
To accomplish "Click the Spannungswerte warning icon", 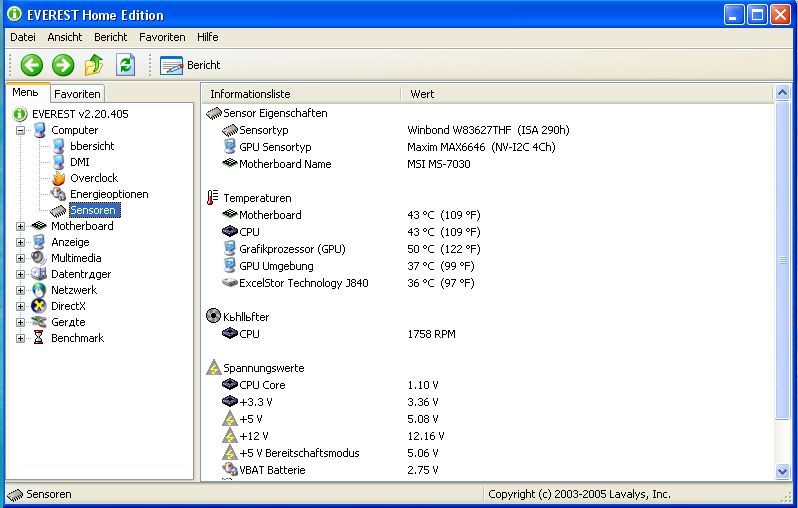I will coord(214,368).
